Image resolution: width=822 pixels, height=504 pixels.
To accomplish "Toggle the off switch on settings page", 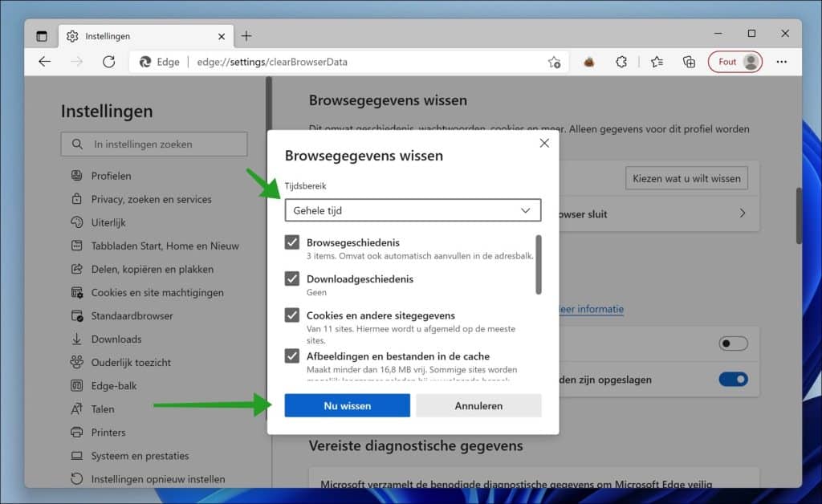I will click(734, 343).
